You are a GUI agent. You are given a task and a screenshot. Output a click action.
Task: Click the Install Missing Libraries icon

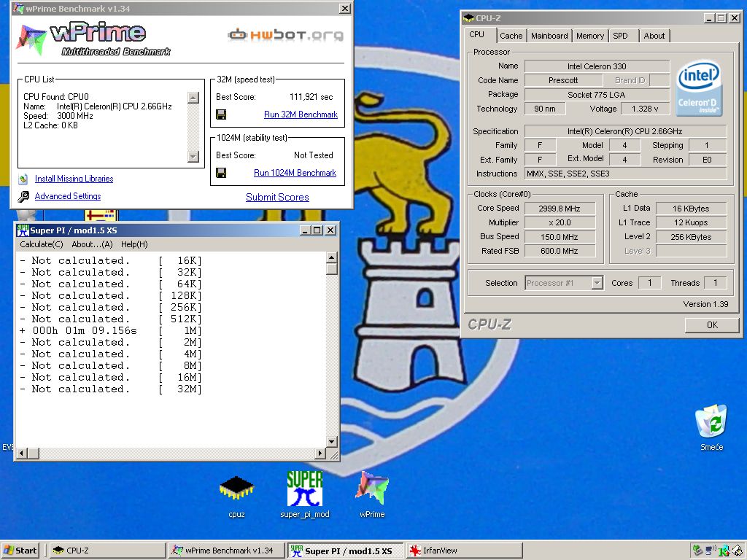pos(23,179)
